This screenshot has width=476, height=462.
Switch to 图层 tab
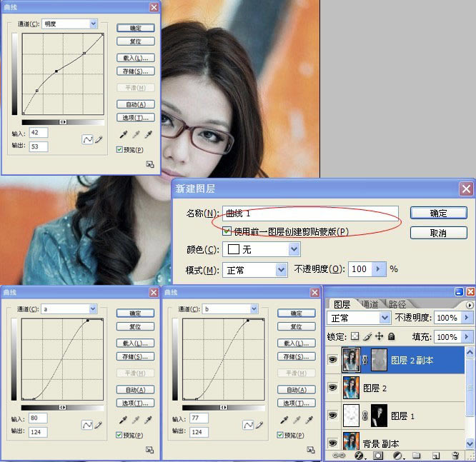pyautogui.click(x=342, y=304)
